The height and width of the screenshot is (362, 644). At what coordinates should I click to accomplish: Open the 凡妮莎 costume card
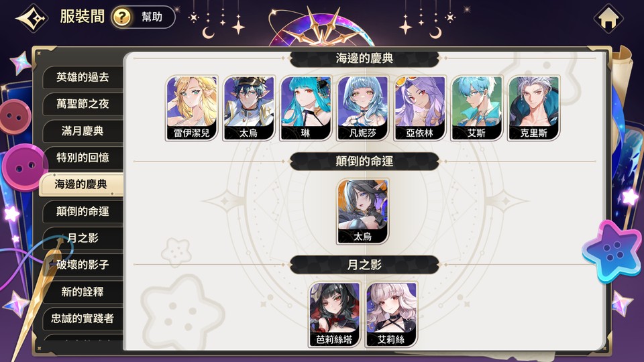click(x=363, y=108)
